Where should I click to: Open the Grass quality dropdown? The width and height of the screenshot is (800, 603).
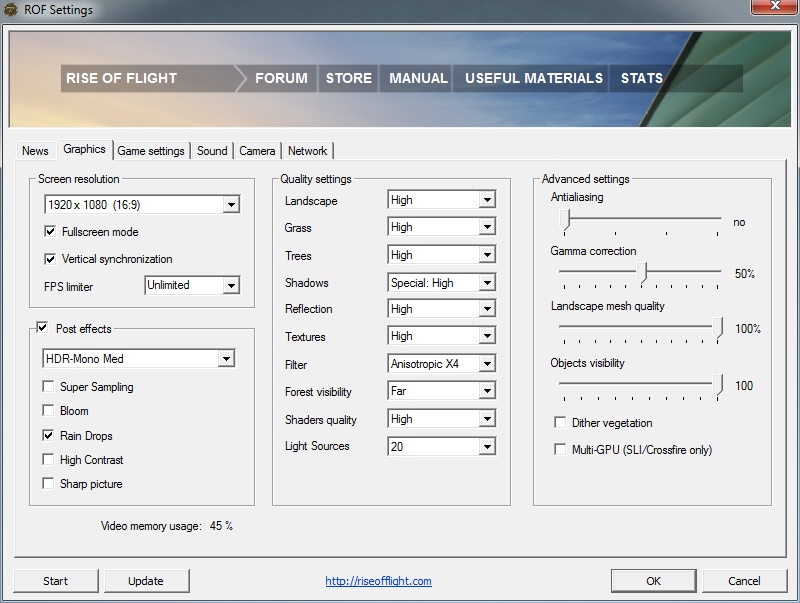[441, 227]
